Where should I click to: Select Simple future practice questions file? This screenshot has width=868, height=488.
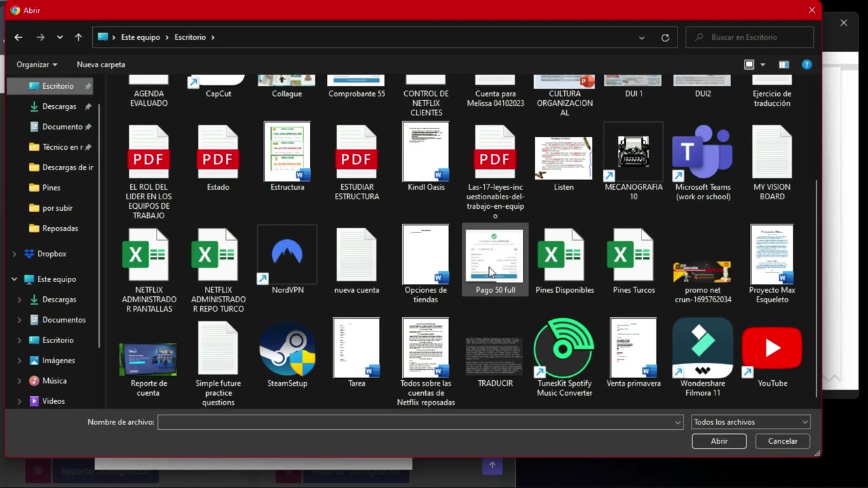pos(218,348)
